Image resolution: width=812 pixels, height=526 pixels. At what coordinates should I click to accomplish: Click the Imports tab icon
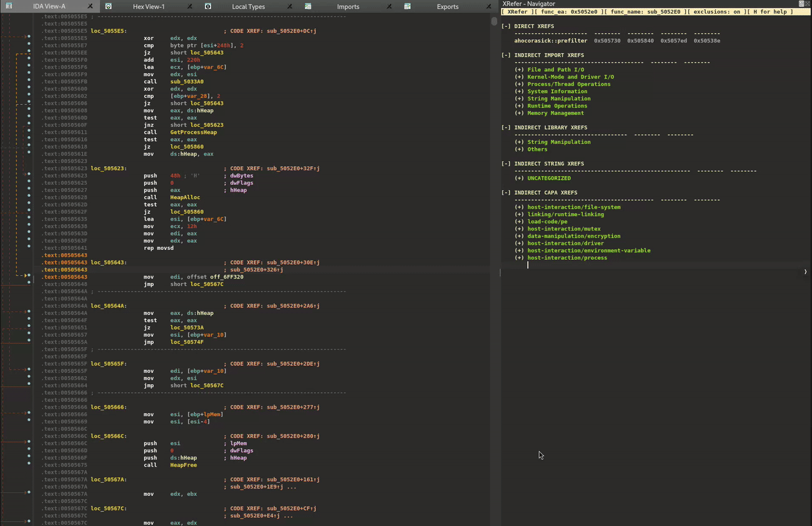(308, 6)
